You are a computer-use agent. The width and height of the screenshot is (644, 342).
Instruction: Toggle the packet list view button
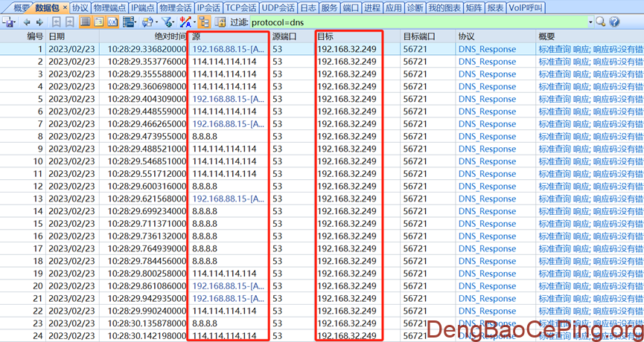click(x=85, y=22)
